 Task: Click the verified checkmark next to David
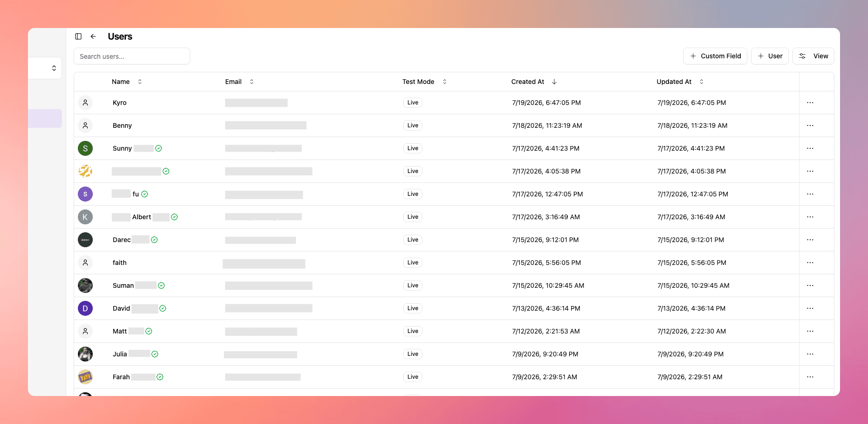(163, 308)
